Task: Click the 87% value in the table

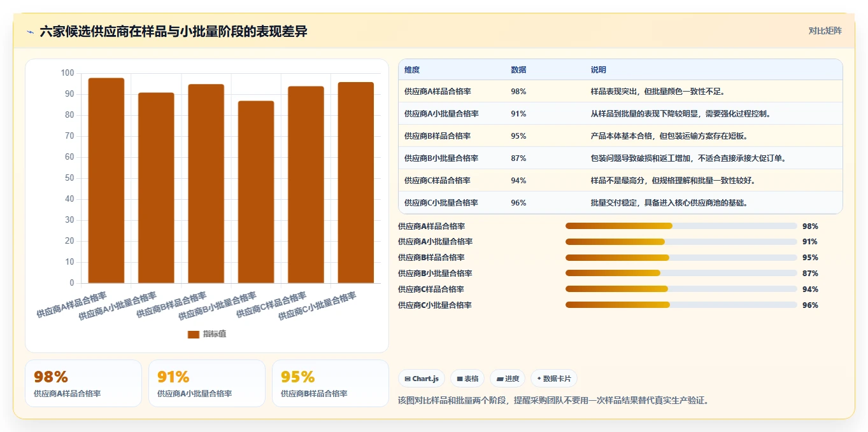Action: (518, 158)
